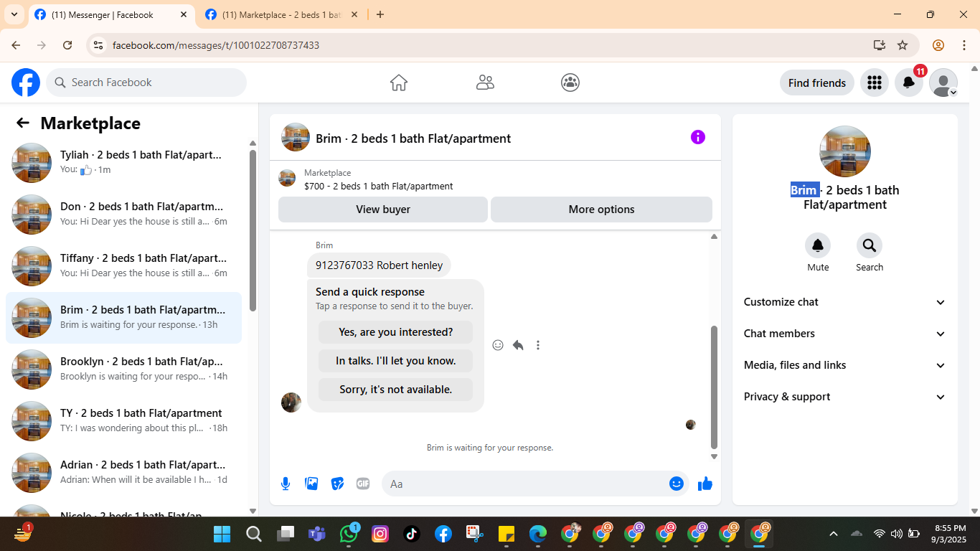Click the Find friends button

pos(817,83)
